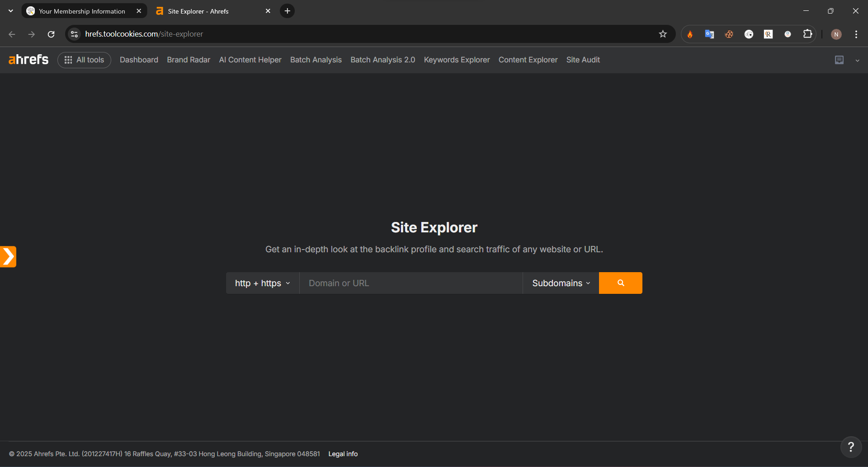Go to Brand Radar
This screenshot has width=868, height=467.
coord(189,60)
